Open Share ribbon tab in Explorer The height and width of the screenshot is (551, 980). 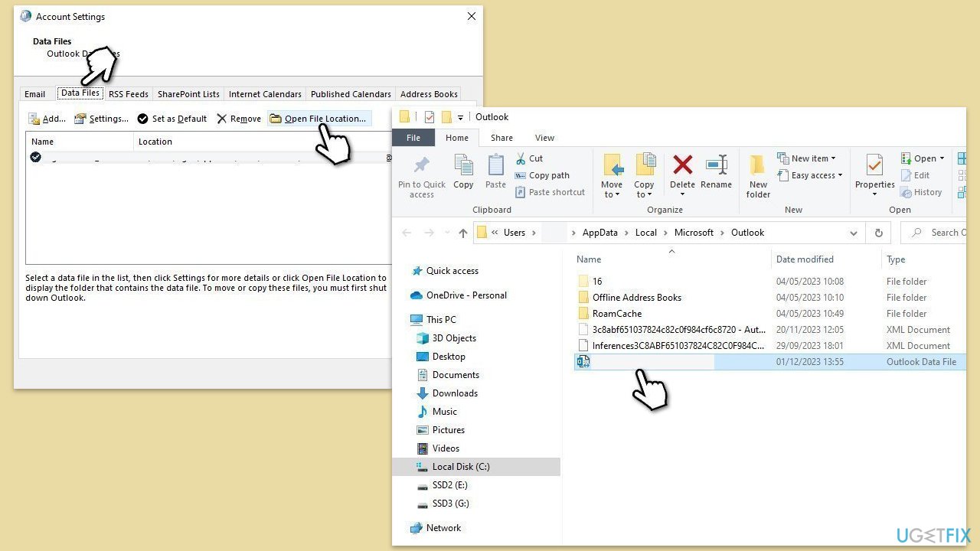(502, 138)
